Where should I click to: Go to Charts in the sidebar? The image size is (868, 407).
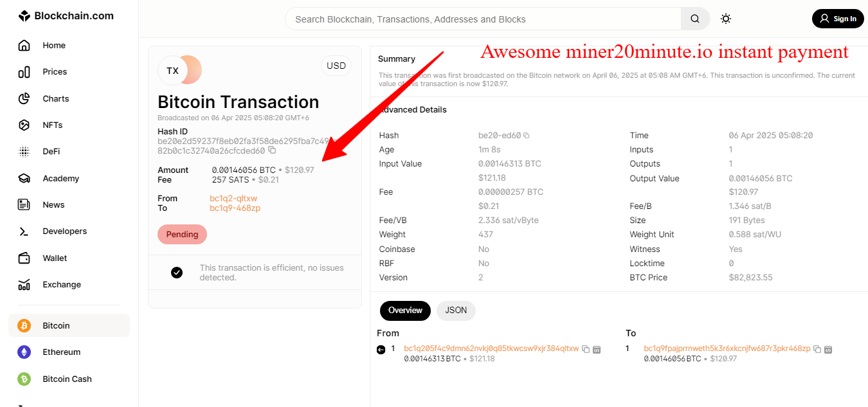click(56, 99)
